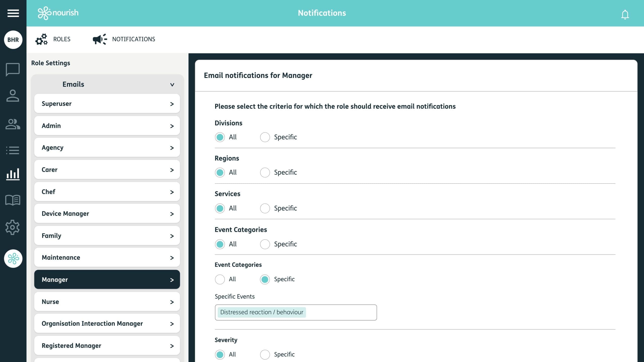
Task: Click the Specific Events input field
Action: [296, 312]
